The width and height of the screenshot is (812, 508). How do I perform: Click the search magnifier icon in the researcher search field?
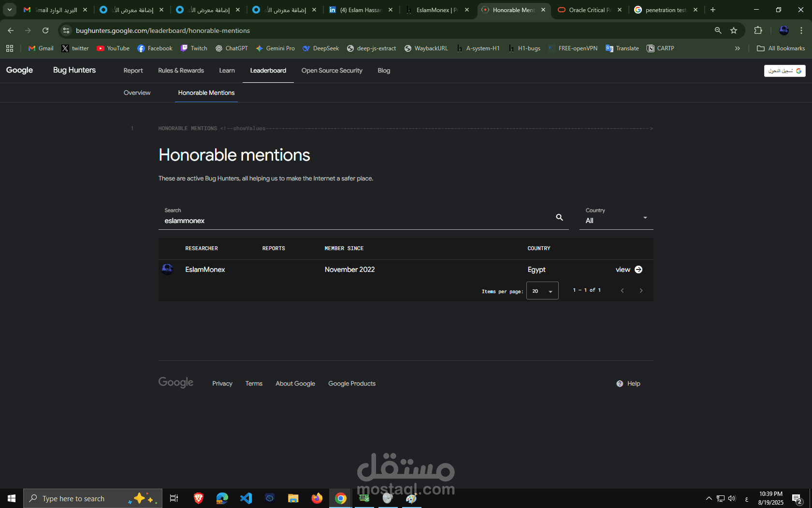[x=559, y=217]
